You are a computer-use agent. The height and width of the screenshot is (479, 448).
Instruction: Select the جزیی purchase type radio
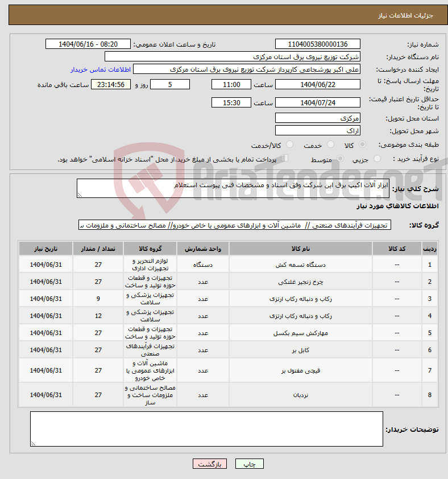[x=377, y=159]
